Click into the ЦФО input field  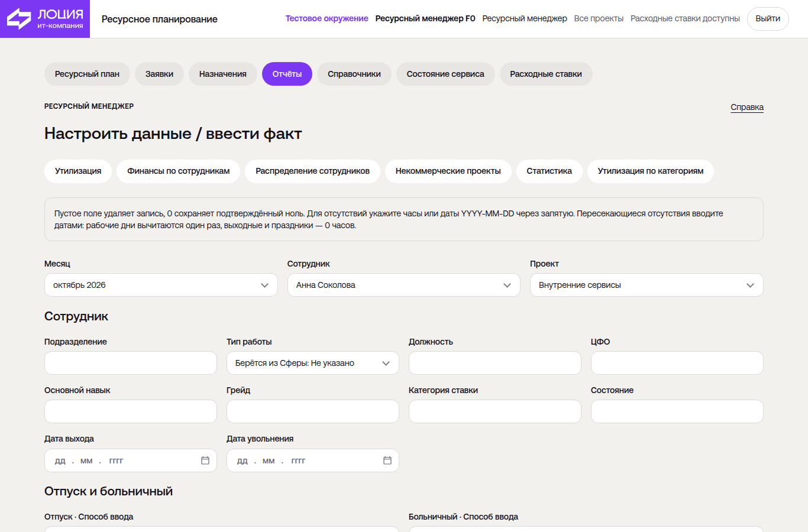click(677, 363)
